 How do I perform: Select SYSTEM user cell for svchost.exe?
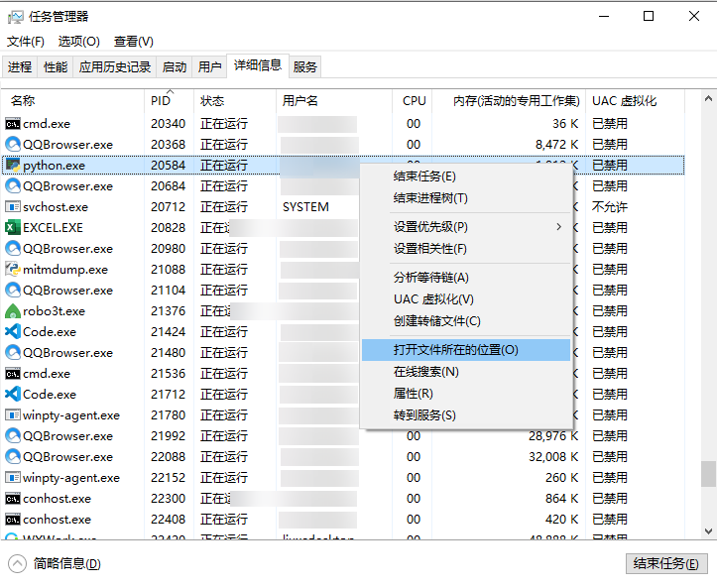coord(305,207)
